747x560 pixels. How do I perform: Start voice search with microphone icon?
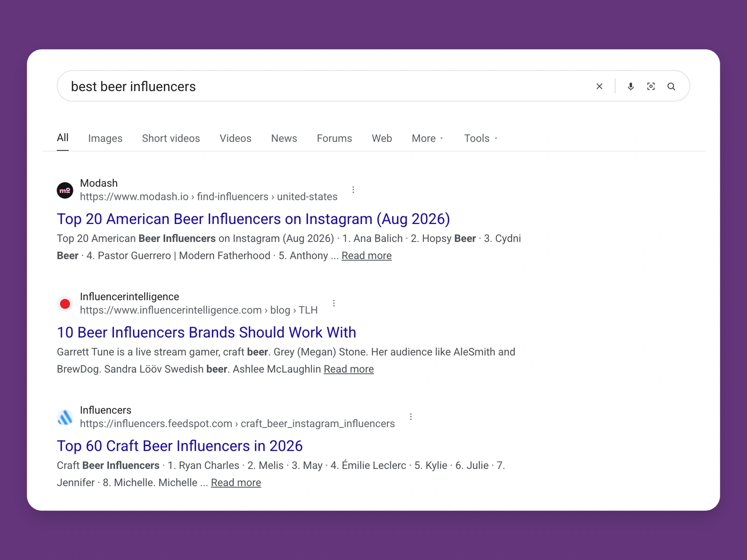point(631,86)
